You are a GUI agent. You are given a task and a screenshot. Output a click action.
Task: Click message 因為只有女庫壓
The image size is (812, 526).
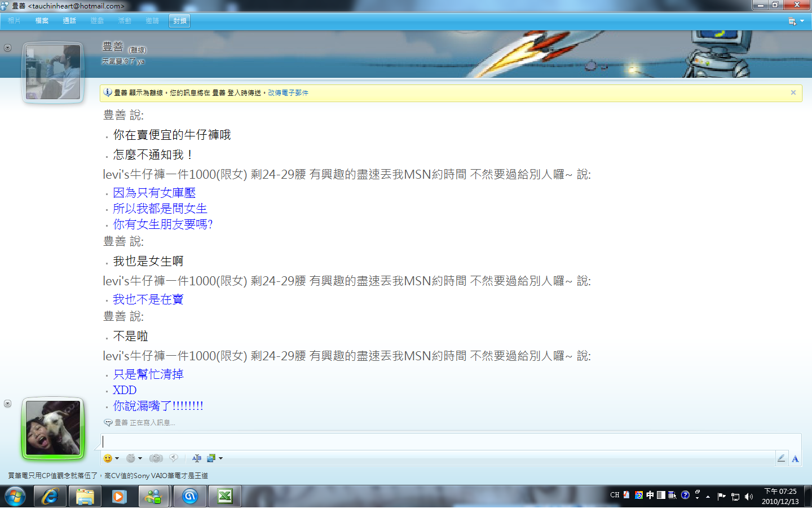pos(154,193)
